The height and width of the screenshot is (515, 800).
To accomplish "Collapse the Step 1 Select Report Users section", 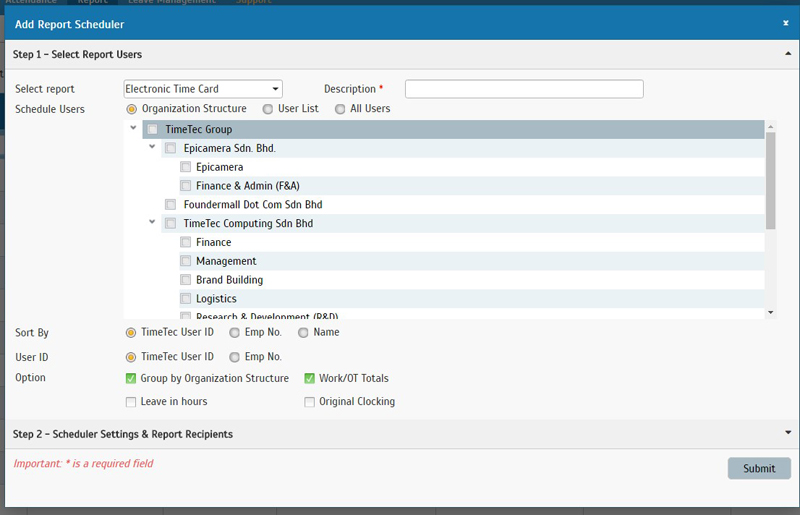I will tap(788, 54).
